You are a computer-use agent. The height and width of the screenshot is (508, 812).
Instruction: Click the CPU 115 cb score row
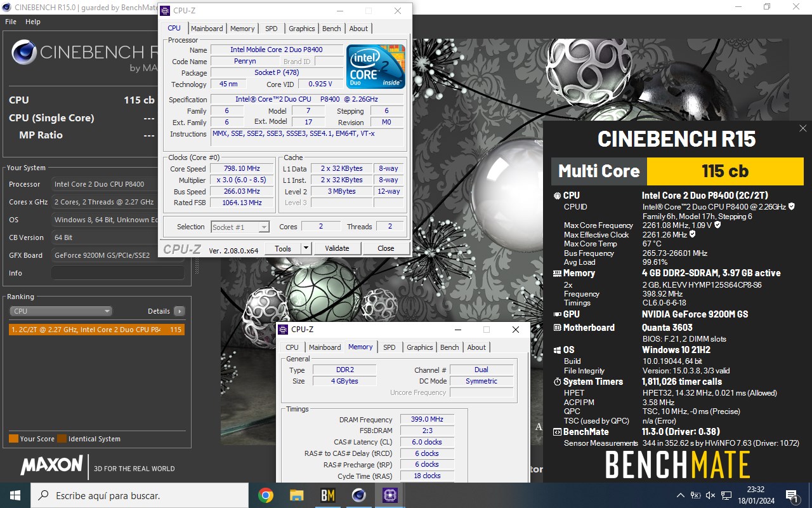82,100
